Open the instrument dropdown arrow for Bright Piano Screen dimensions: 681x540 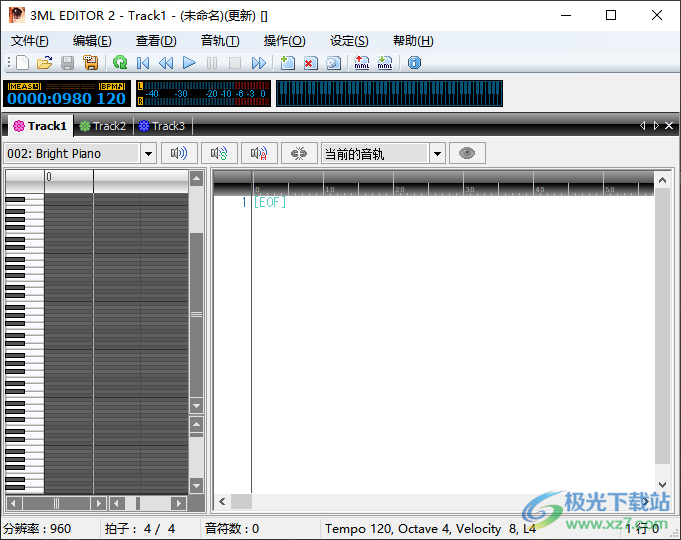[148, 154]
